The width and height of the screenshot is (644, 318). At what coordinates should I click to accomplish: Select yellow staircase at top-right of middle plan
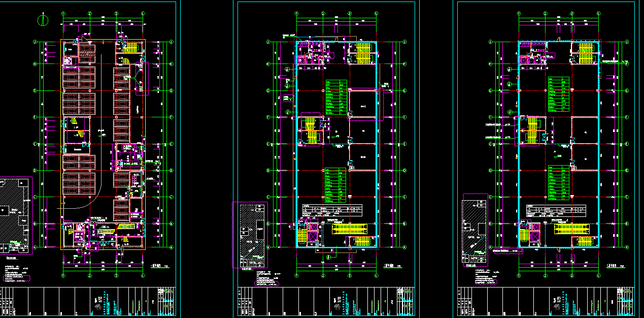363,53
